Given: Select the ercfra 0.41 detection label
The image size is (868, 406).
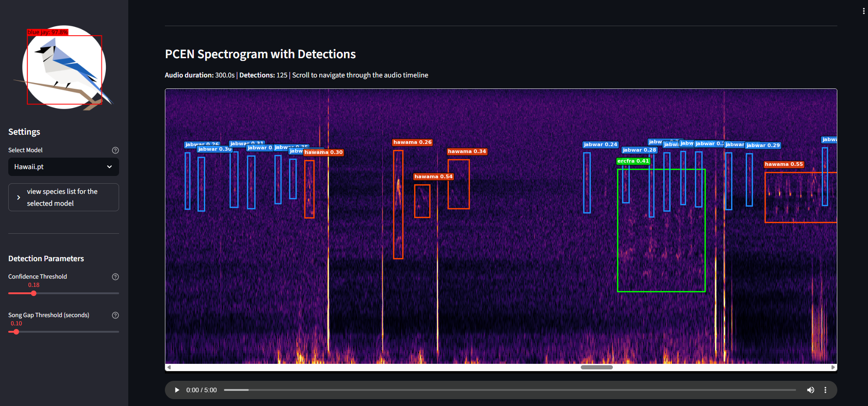Looking at the screenshot, I should 633,161.
